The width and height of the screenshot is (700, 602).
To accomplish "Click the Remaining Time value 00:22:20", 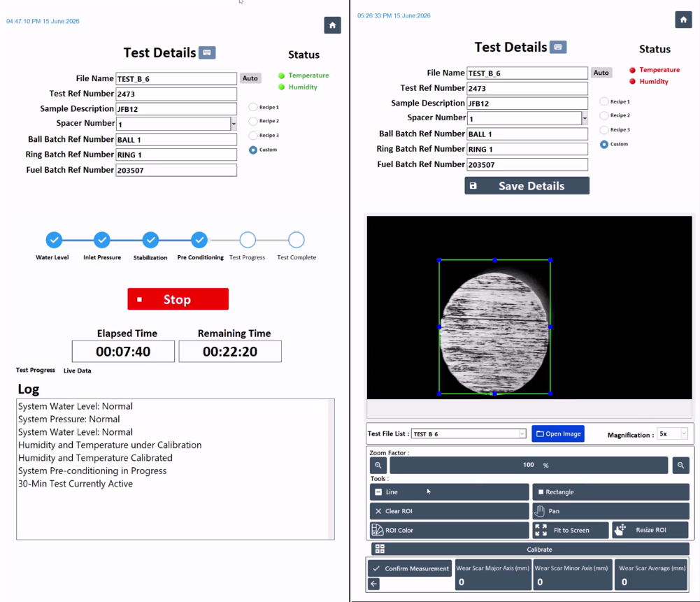I will (x=230, y=352).
